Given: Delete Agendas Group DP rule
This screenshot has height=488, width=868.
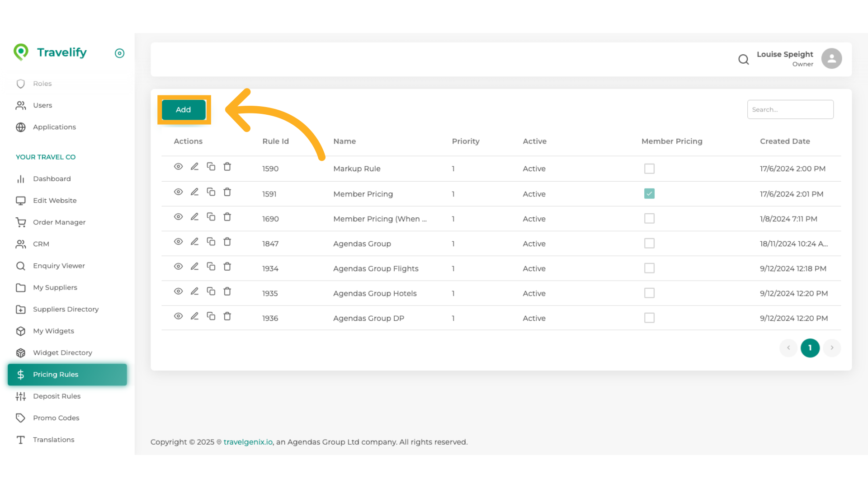Looking at the screenshot, I should point(227,316).
